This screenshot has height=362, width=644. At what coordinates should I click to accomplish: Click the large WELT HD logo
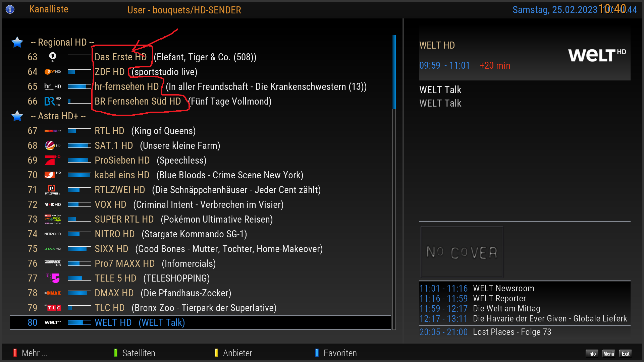596,55
